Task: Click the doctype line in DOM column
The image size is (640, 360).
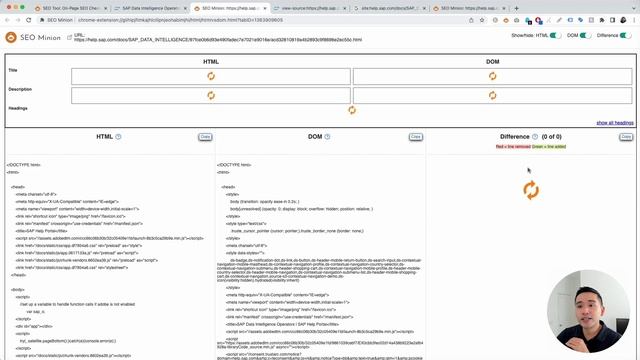Action: [234, 165]
